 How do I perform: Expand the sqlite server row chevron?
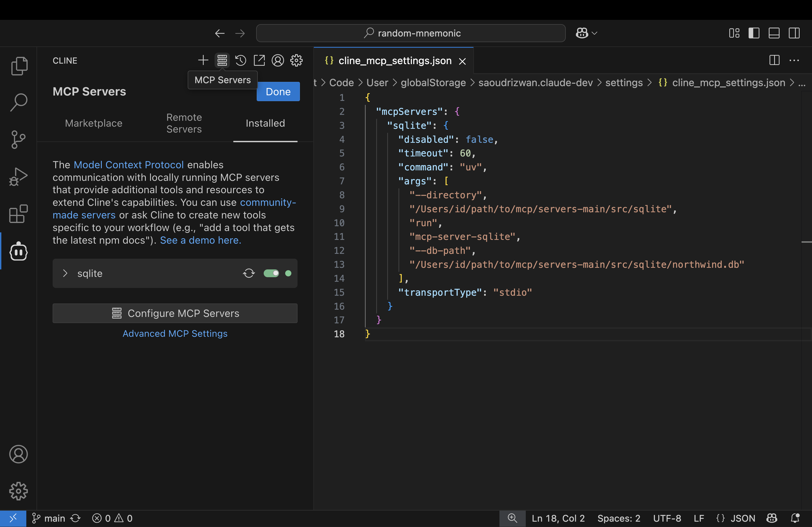pyautogui.click(x=65, y=273)
